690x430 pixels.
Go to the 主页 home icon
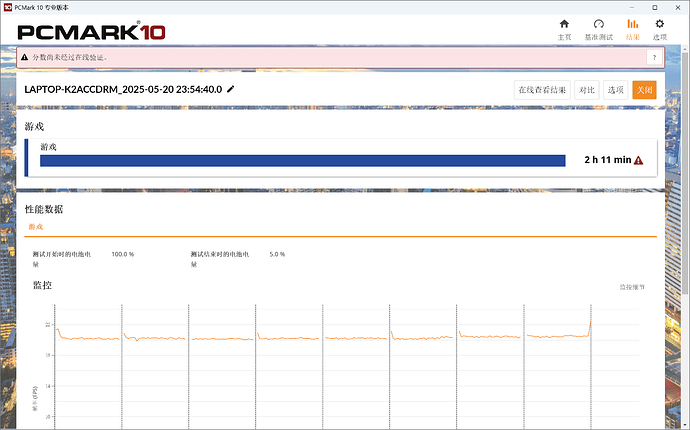tap(565, 28)
